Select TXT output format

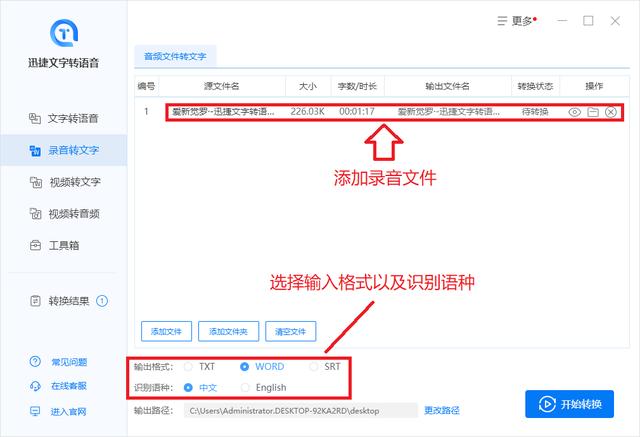point(200,366)
